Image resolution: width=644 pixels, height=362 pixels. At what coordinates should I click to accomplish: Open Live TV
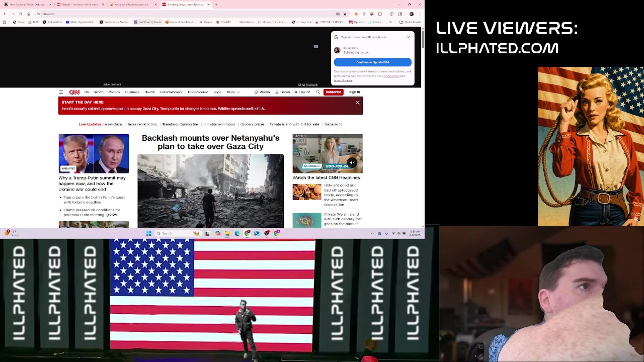click(x=303, y=92)
